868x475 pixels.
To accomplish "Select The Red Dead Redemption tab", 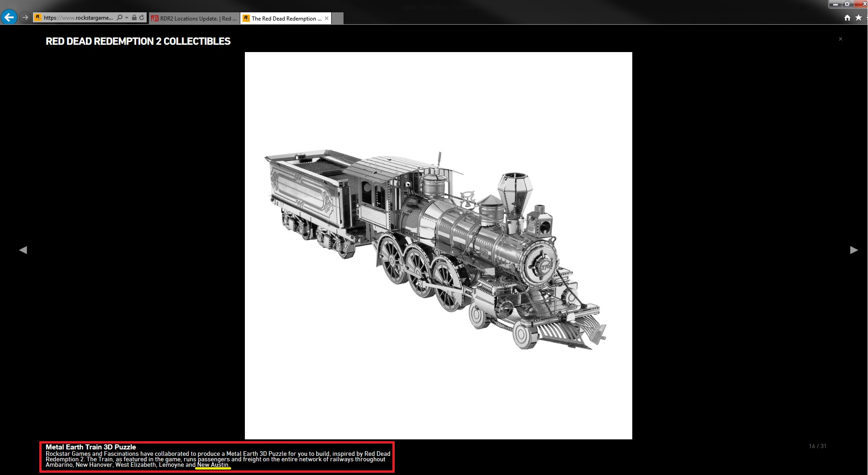I will tap(283, 18).
